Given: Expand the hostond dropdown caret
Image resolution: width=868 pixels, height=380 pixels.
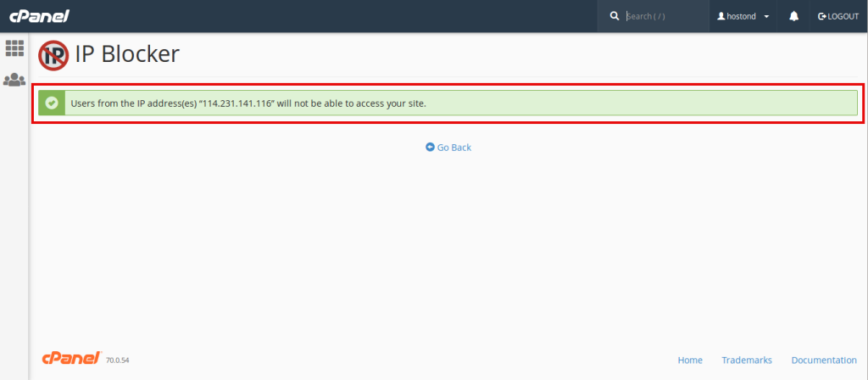Looking at the screenshot, I should tap(766, 17).
